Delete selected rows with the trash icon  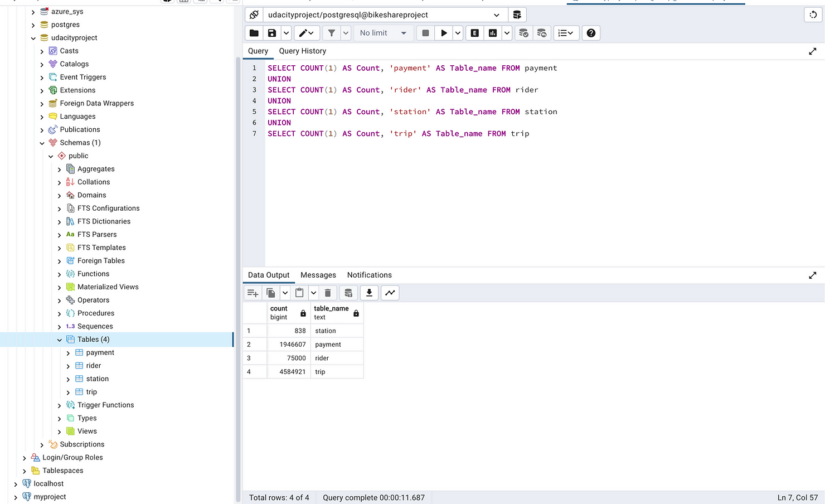(x=328, y=293)
